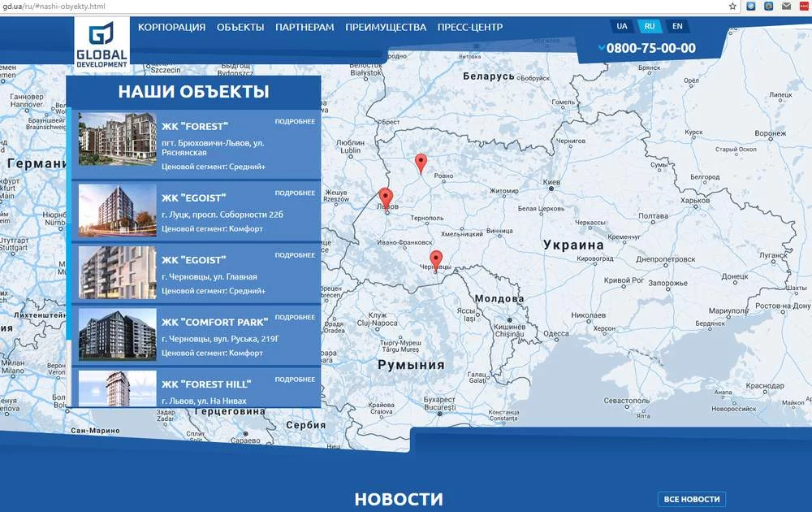Open the КОРПОРАЦИЯ menu
812x512 pixels.
171,27
